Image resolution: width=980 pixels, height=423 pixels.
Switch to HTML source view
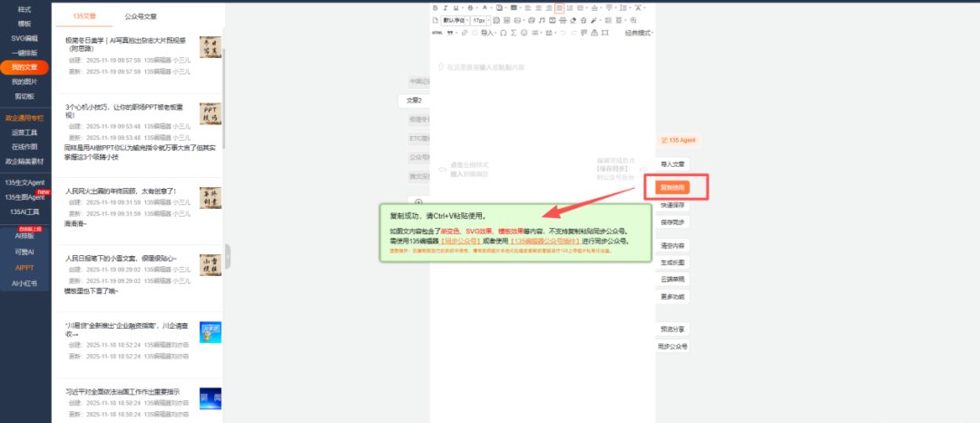436,33
